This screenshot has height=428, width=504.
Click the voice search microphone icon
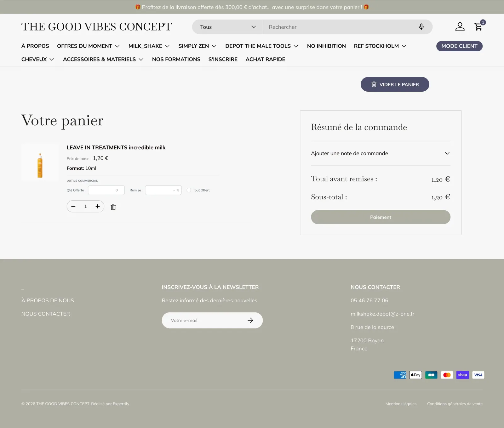421,27
